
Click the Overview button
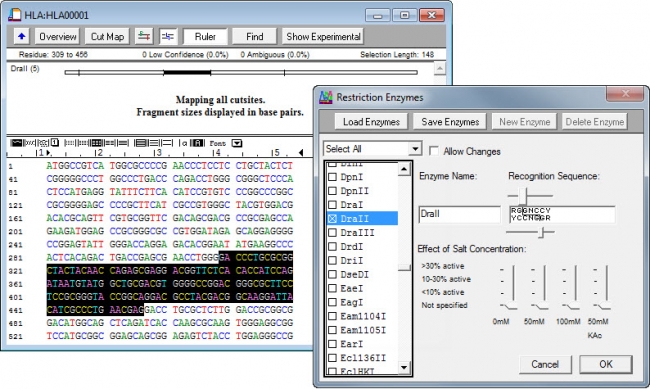coord(58,36)
